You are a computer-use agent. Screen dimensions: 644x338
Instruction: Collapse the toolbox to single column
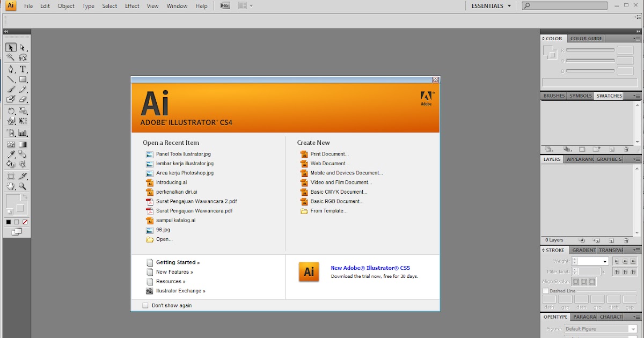6,32
